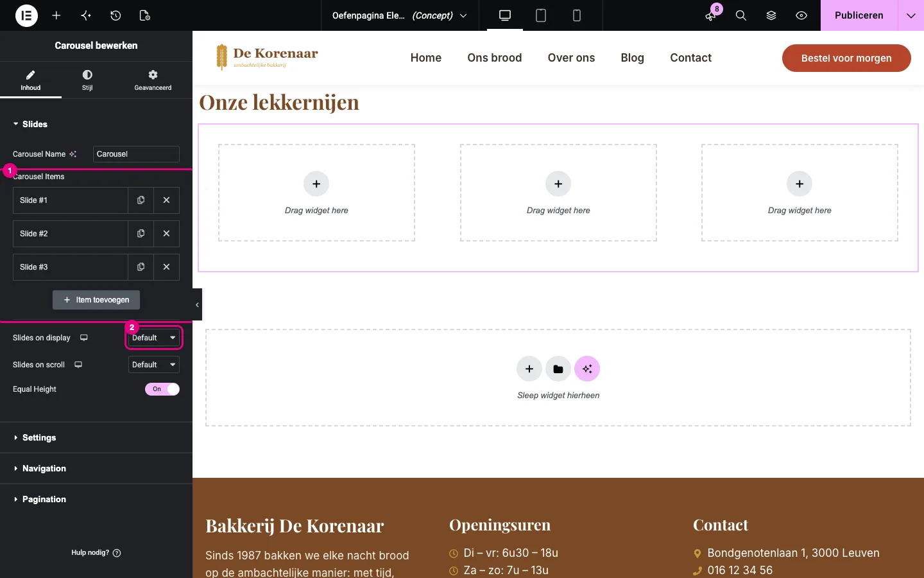The height and width of the screenshot is (578, 924).
Task: Switch to desktop device view
Action: click(505, 15)
